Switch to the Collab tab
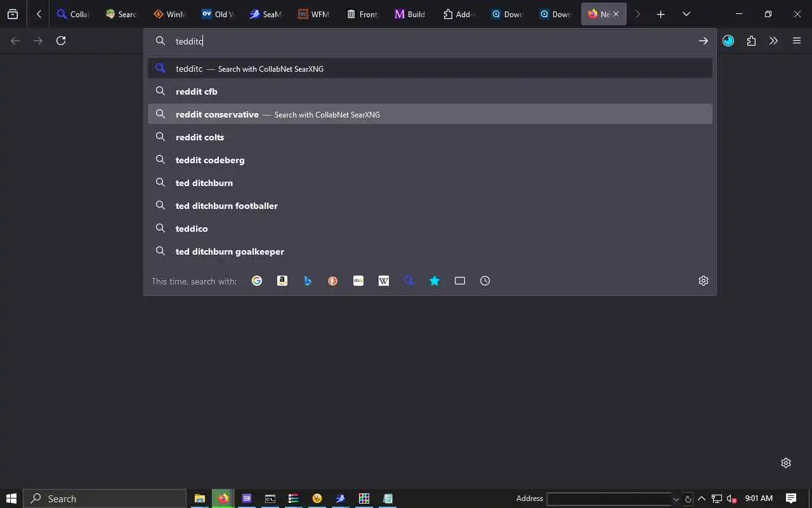The image size is (812, 508). 74,14
